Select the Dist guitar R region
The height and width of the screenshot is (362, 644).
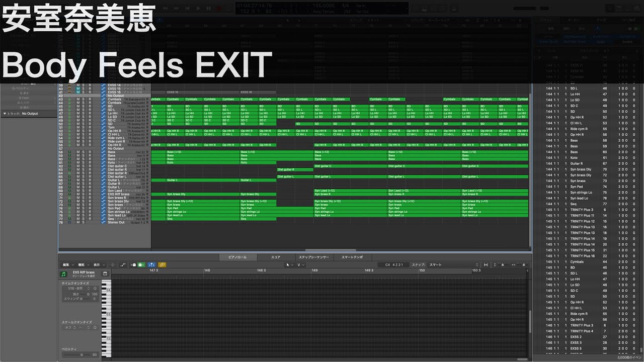pyautogui.click(x=295, y=169)
